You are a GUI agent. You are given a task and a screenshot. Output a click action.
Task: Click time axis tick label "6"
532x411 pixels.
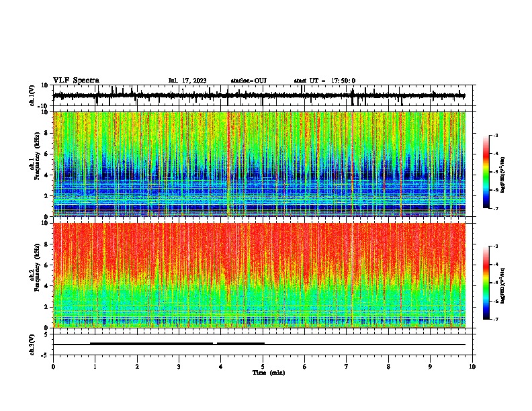tap(305, 367)
